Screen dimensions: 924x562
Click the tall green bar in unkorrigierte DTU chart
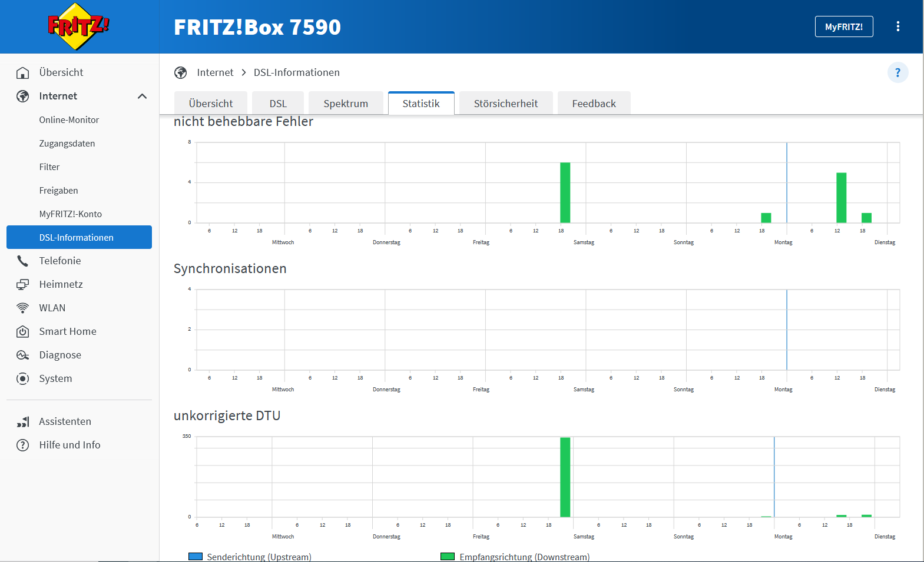[565, 477]
